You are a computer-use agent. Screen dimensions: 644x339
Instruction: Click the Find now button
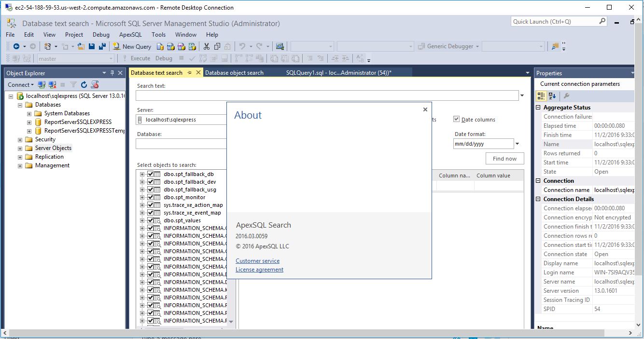(504, 159)
